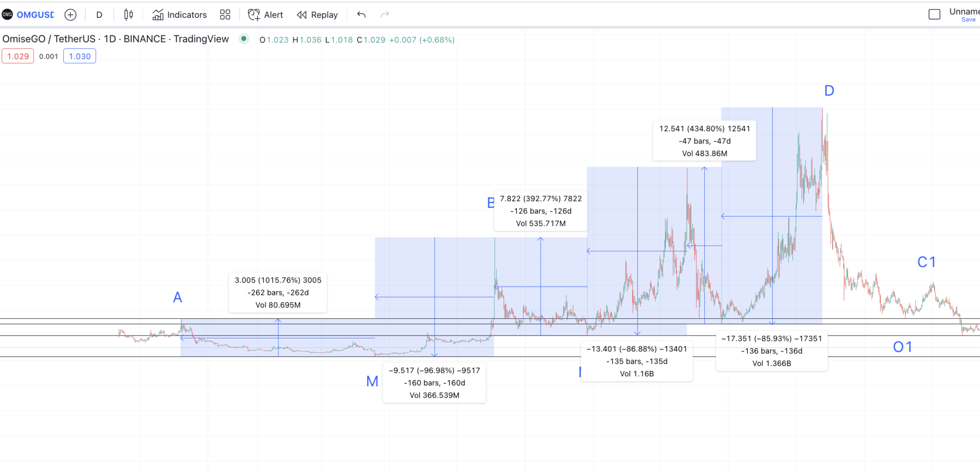
Task: Open the D time interval selector
Action: click(x=99, y=15)
